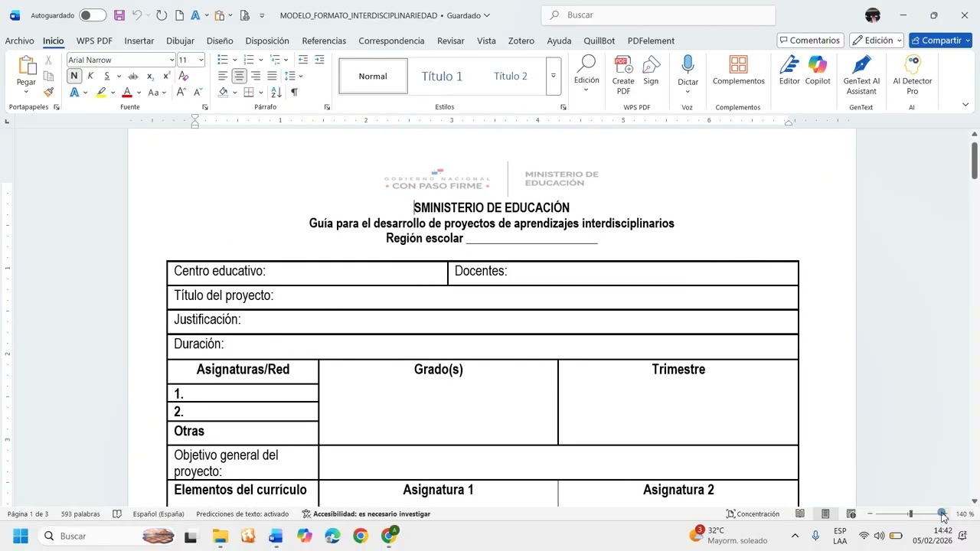Switch to the Diseño tab
Screen dimensions: 980x551
click(220, 41)
